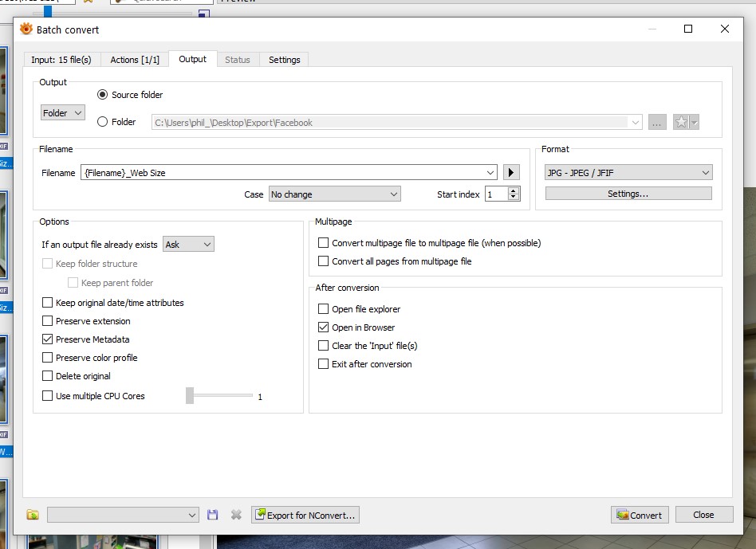This screenshot has height=549, width=756.
Task: Browse output folder with the ellipsis button
Action: pos(657,123)
